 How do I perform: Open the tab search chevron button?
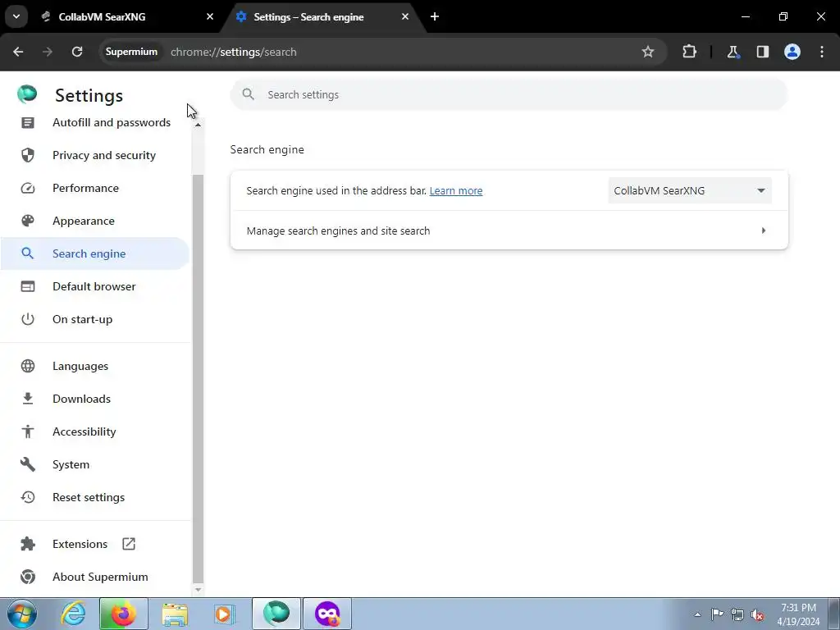point(16,16)
